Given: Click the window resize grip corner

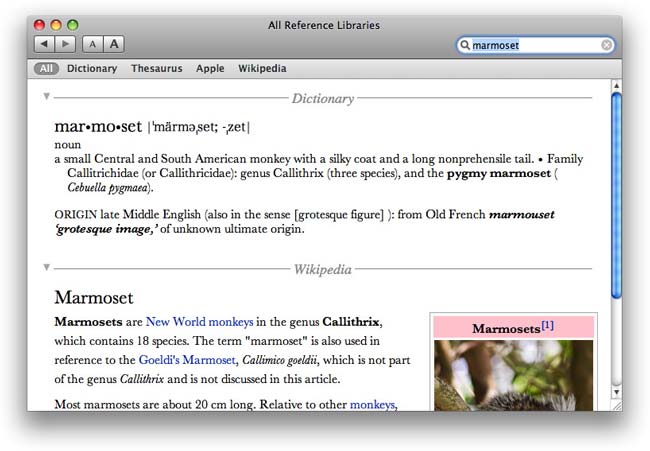Looking at the screenshot, I should point(617,406).
